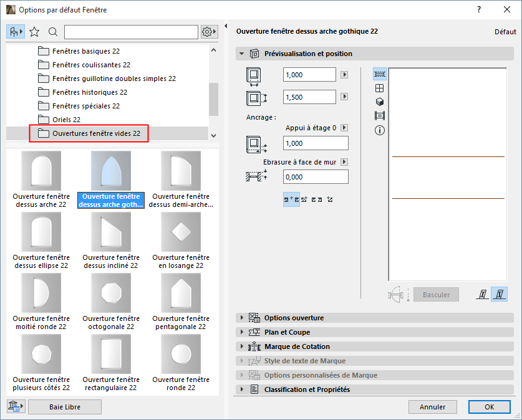Image resolution: width=522 pixels, height=420 pixels.
Task: Collapse Prévisualisation et position panel
Action: (242, 54)
